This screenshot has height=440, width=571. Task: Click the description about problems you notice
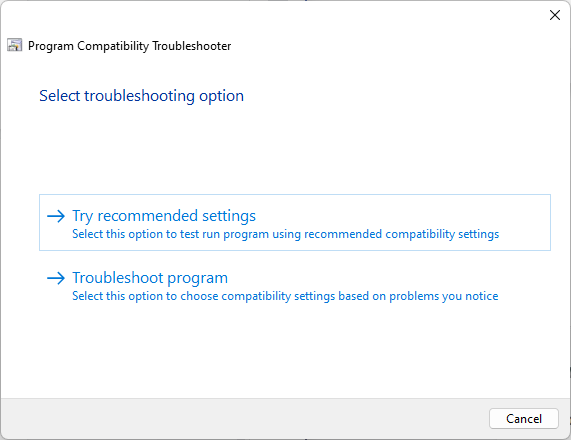pos(285,296)
